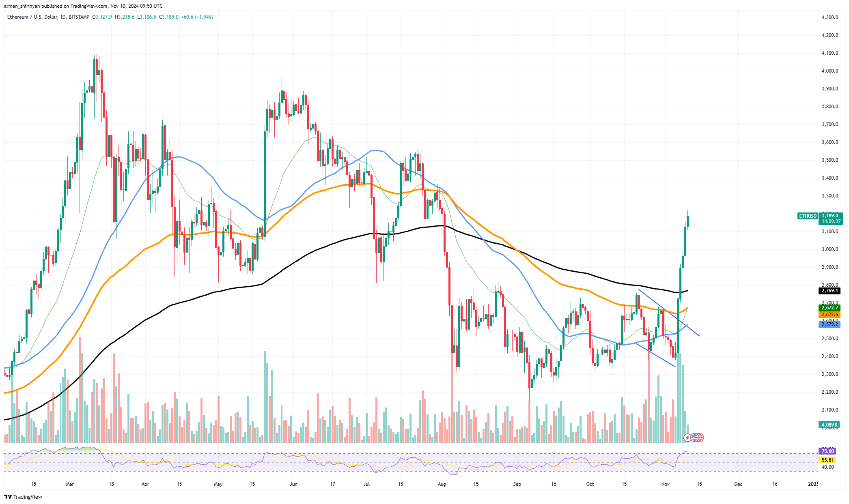Click the Nov label on time axis

pos(665,484)
